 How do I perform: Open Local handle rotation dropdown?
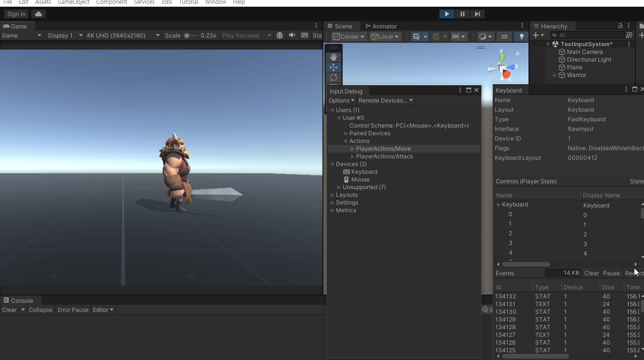[385, 37]
